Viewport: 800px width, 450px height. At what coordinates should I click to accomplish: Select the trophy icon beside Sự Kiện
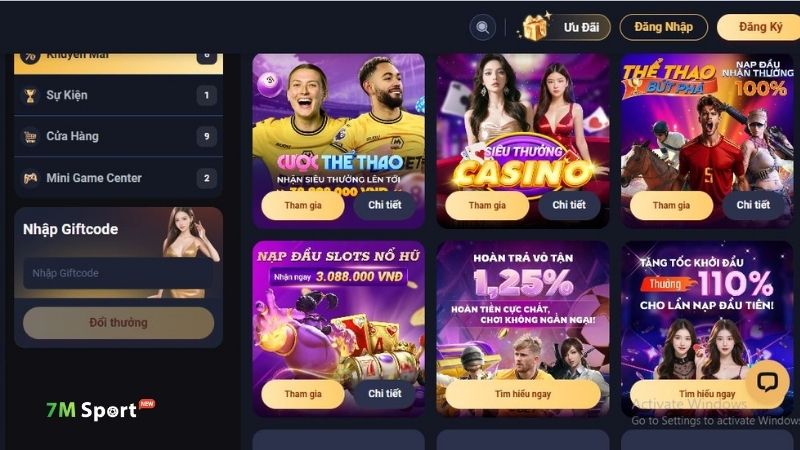(x=30, y=95)
